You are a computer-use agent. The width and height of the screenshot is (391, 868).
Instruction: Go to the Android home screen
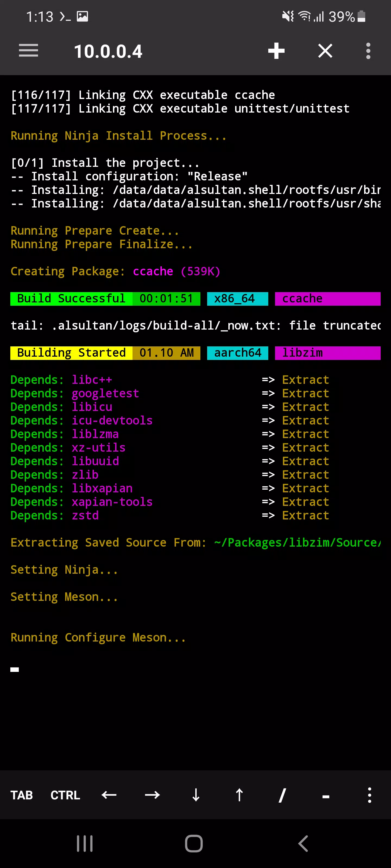pos(194,843)
